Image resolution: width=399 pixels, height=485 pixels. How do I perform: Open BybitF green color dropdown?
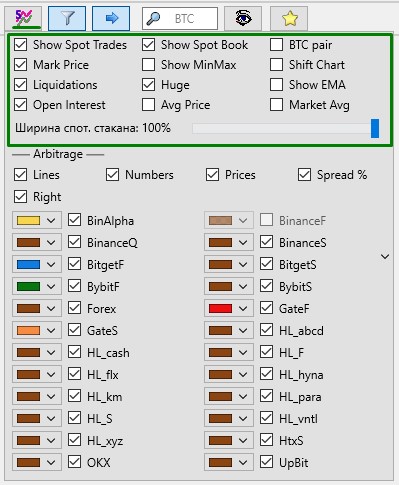tap(37, 286)
